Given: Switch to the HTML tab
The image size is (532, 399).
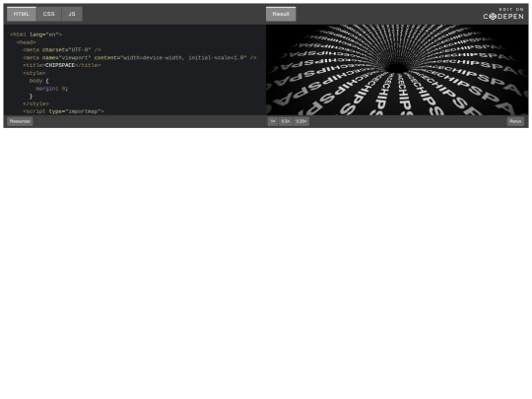Looking at the screenshot, I should pyautogui.click(x=22, y=14).
